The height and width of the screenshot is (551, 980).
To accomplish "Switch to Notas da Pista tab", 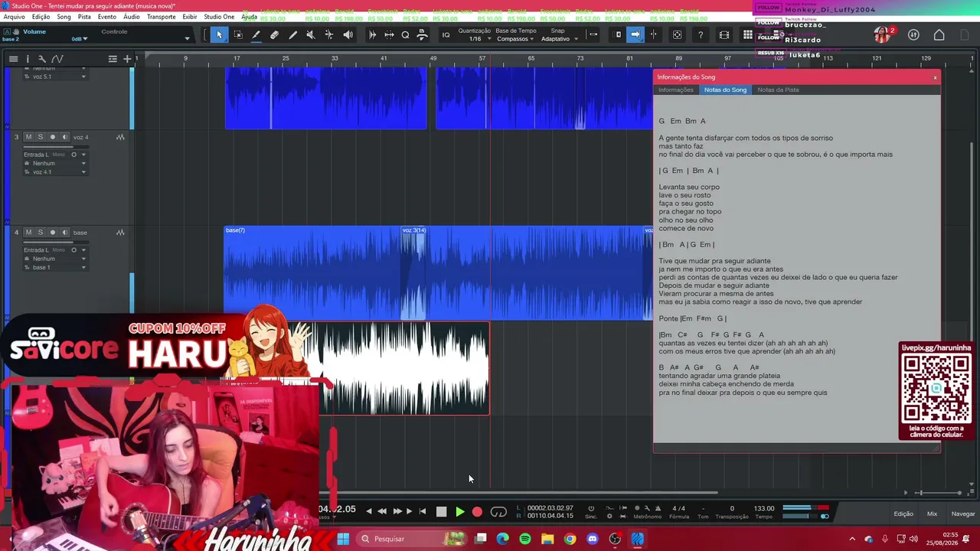I will tap(778, 90).
